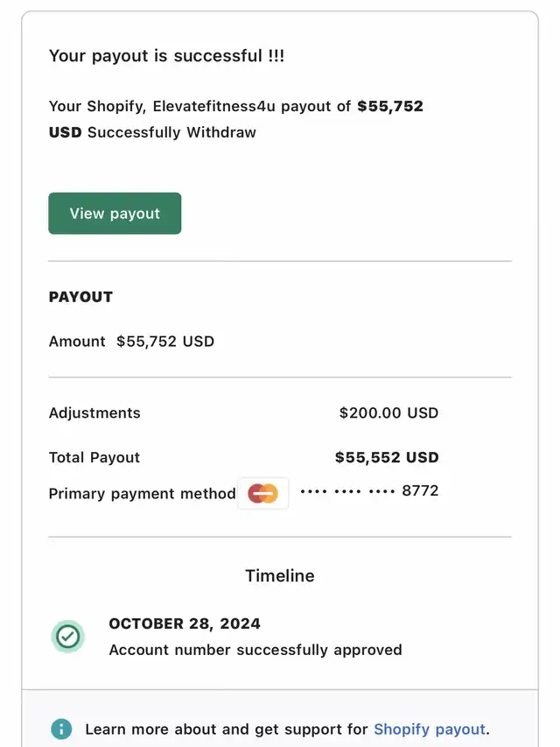Click the blue info icon

[61, 729]
